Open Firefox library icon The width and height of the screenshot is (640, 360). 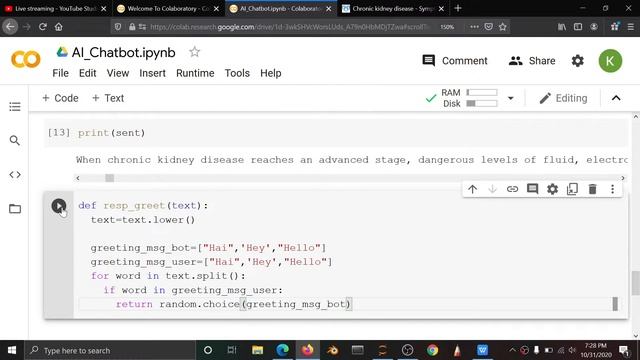tap(562, 27)
